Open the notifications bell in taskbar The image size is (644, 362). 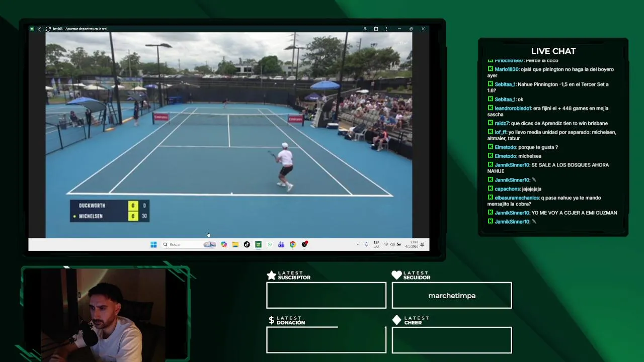click(x=422, y=244)
